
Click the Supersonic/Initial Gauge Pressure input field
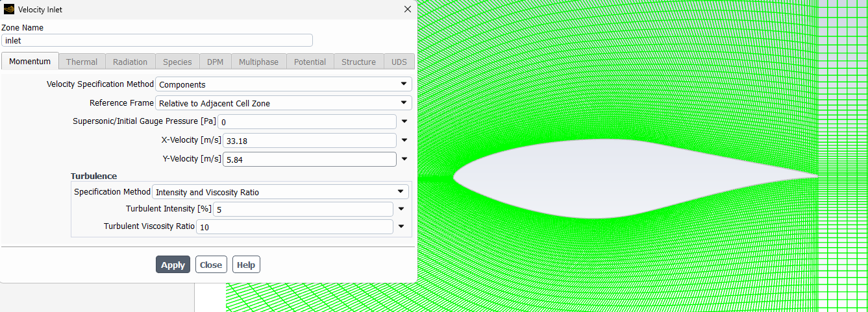click(x=307, y=122)
